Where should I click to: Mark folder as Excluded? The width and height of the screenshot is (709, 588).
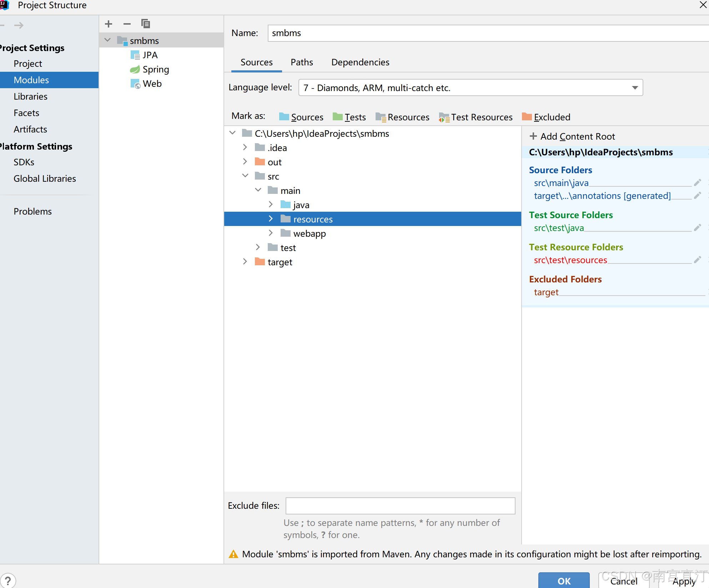(x=546, y=117)
